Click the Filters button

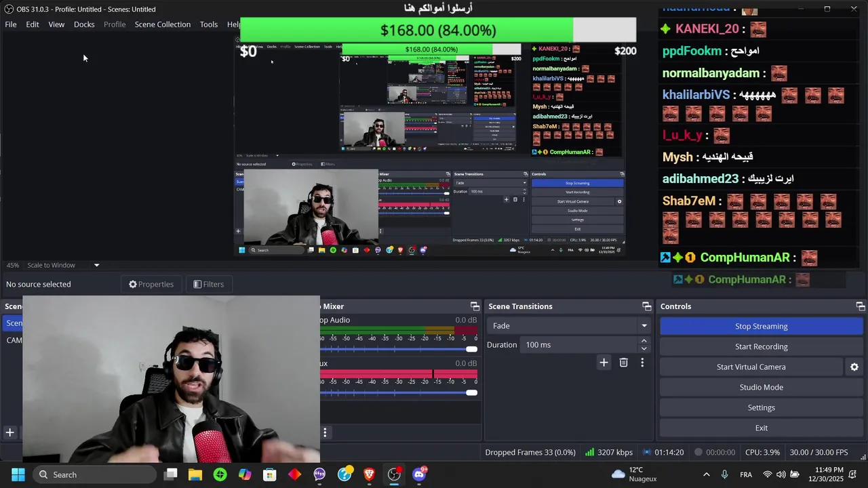208,284
